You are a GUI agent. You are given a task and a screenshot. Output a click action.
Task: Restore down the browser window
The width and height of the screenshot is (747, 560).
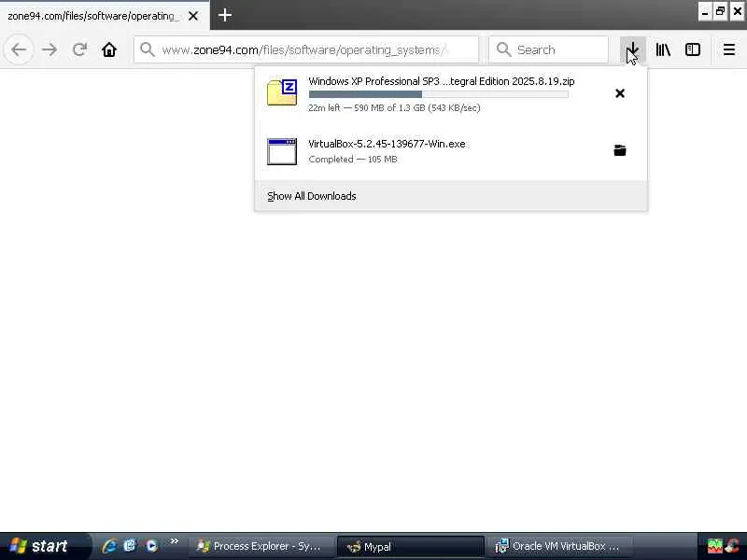click(x=720, y=11)
